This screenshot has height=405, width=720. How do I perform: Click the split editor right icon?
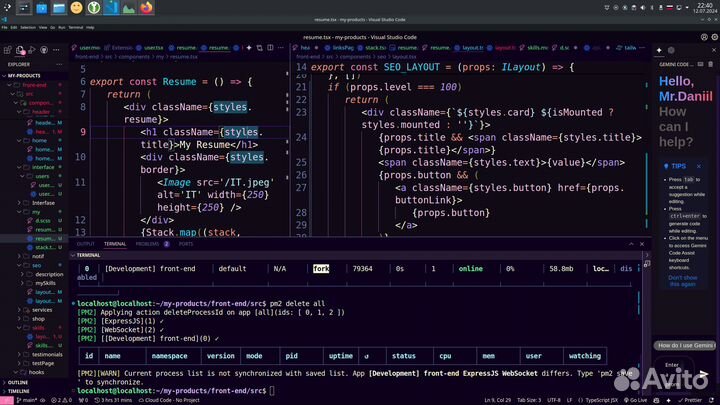[270, 48]
